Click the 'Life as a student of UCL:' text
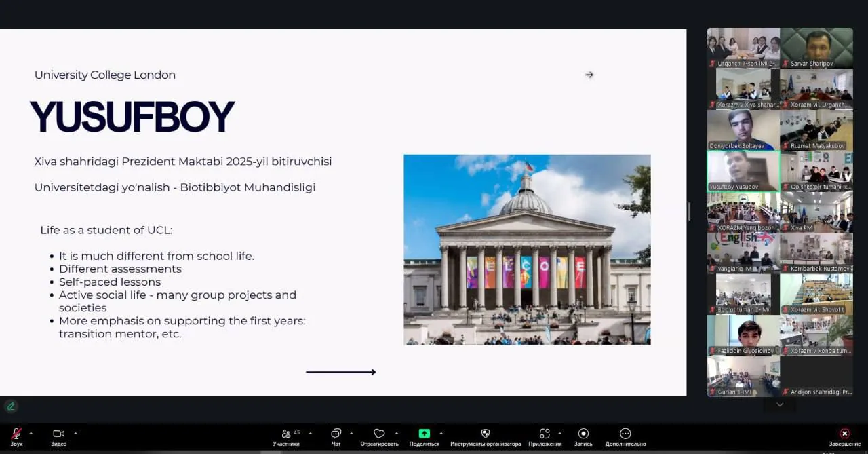The height and width of the screenshot is (454, 868). 106,230
